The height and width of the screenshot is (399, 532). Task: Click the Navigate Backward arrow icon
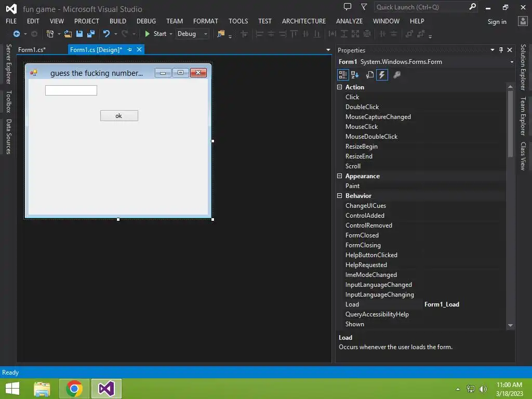coord(16,34)
